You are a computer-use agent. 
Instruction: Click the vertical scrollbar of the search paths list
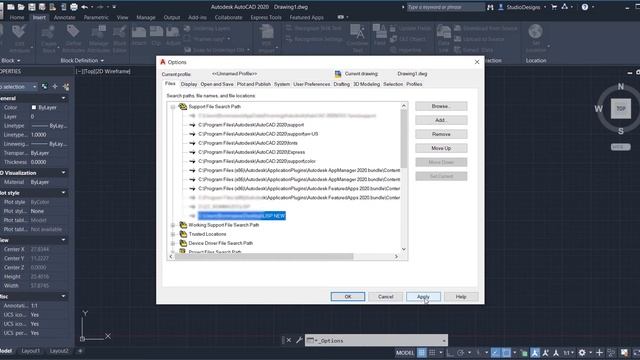[404, 178]
